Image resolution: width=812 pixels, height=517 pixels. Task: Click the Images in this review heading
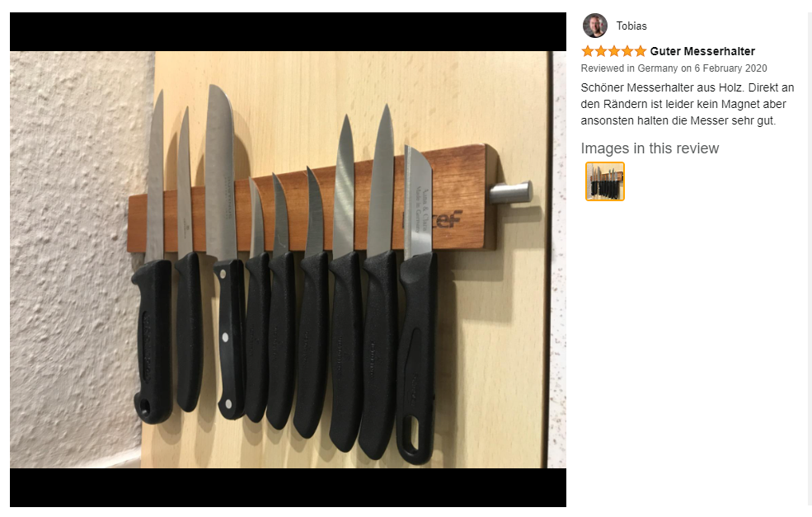(650, 148)
